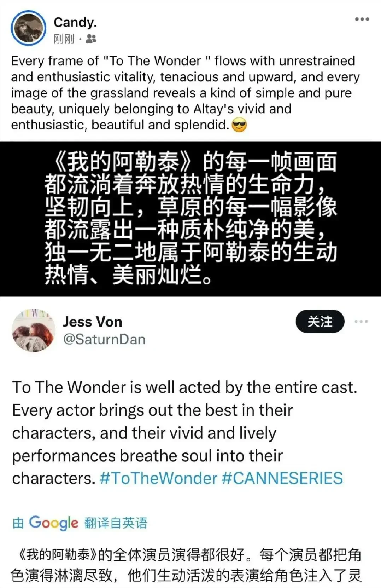
Task: Follow Jess Von with the 关注 button
Action: (320, 321)
